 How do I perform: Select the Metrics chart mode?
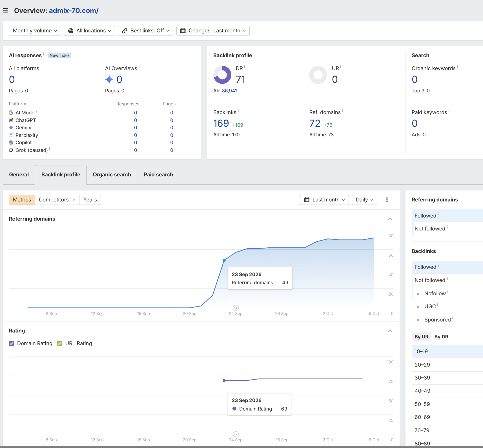coord(22,200)
